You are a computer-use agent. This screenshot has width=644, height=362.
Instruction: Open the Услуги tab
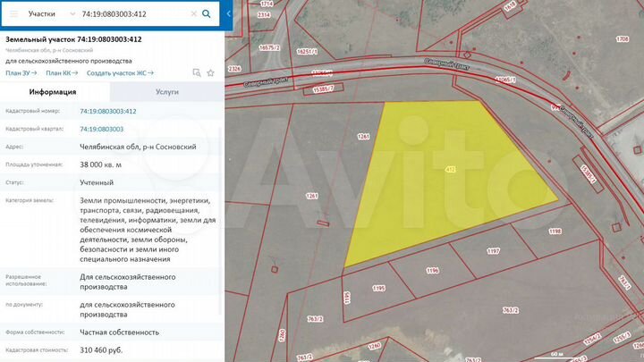165,92
